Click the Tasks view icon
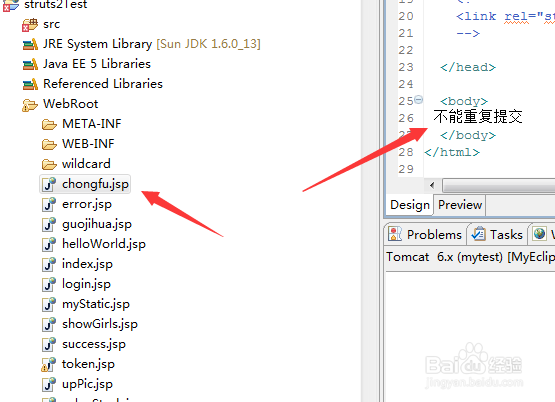The height and width of the screenshot is (402, 555). (479, 234)
